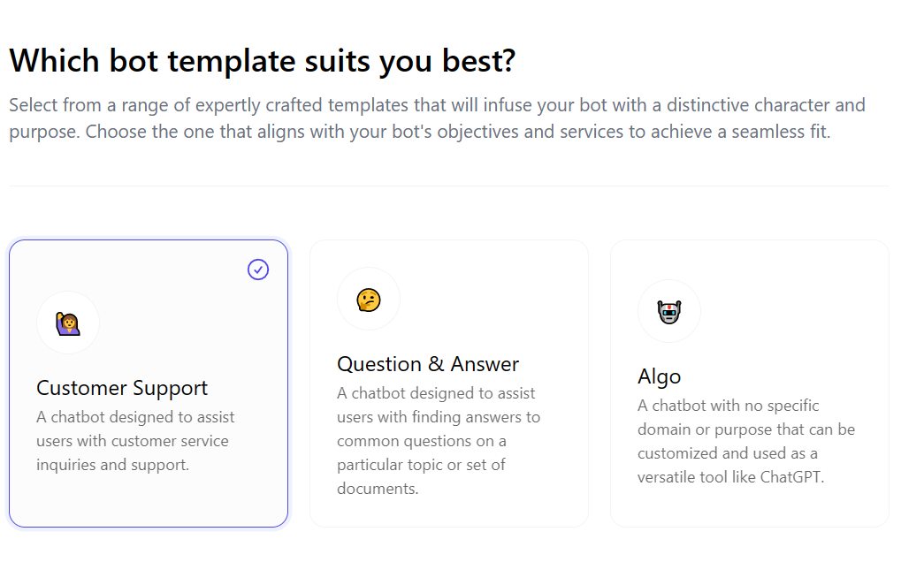Click the Customer Support description text
Screen dimensions: 924x562
pyautogui.click(x=135, y=440)
